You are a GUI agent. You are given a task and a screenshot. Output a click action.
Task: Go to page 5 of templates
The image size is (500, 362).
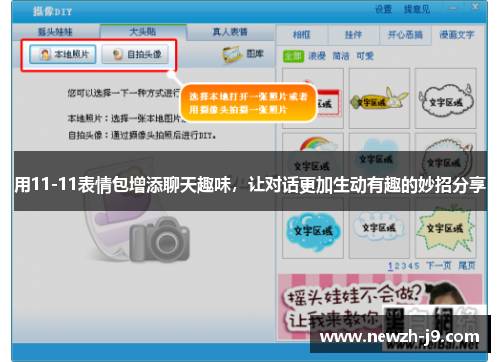[417, 266]
